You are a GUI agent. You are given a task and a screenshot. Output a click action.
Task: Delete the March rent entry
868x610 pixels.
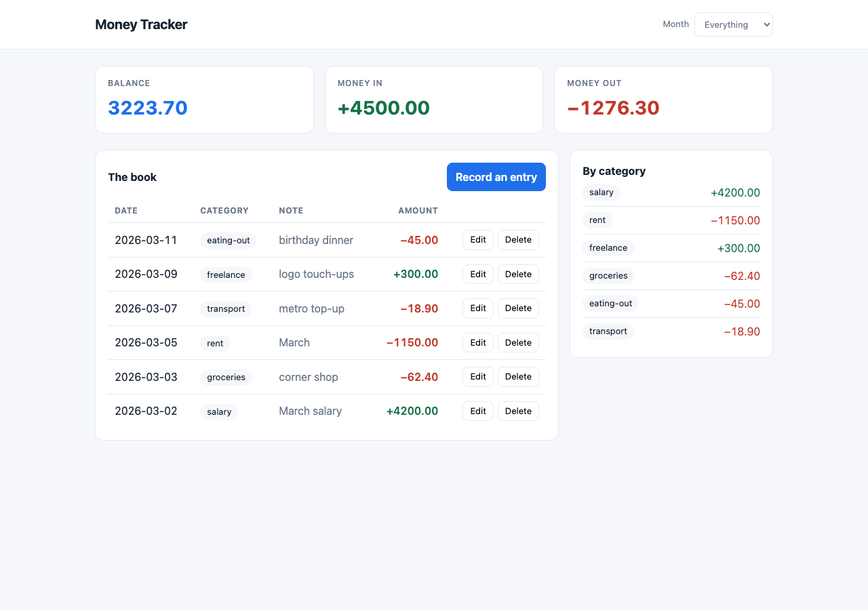click(518, 343)
